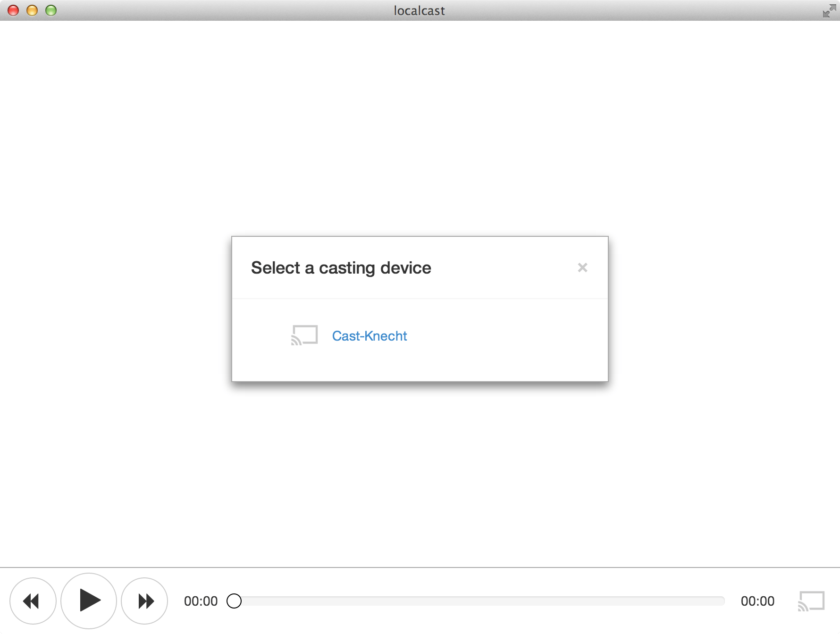Screen dimensions: 840x634
Task: Click the playback progress handle
Action: [235, 601]
